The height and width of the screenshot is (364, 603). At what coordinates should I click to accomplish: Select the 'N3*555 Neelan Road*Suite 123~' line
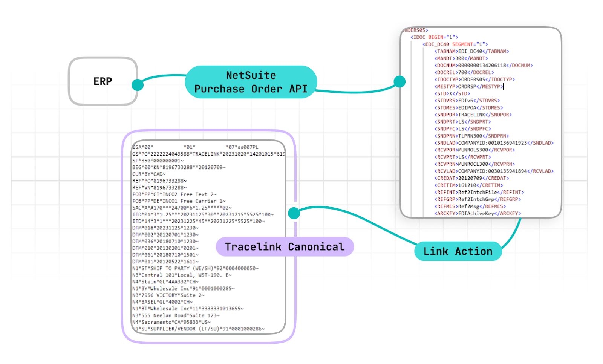tap(176, 315)
